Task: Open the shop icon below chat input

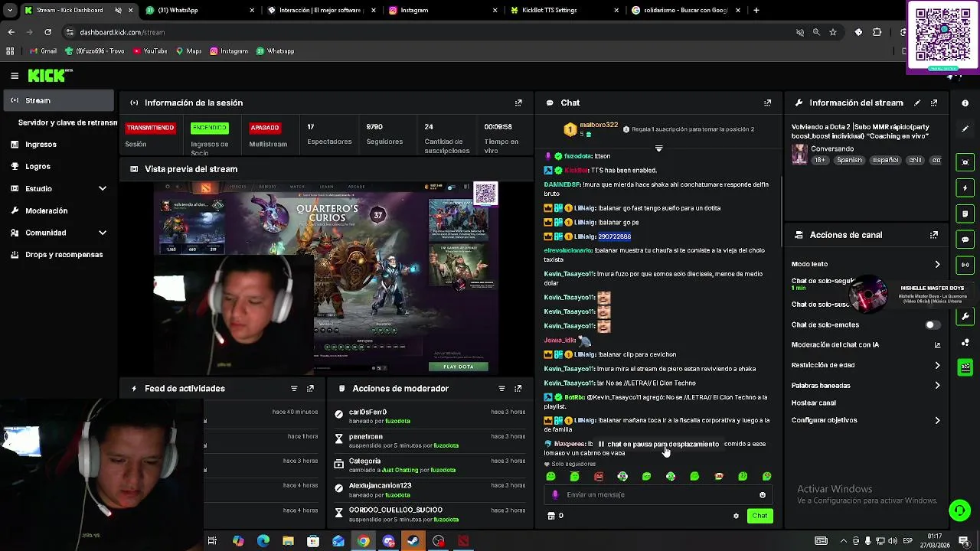Action: point(550,516)
